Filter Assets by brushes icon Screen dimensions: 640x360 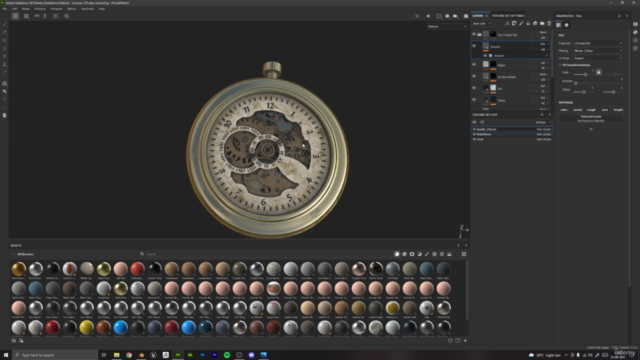tap(427, 254)
